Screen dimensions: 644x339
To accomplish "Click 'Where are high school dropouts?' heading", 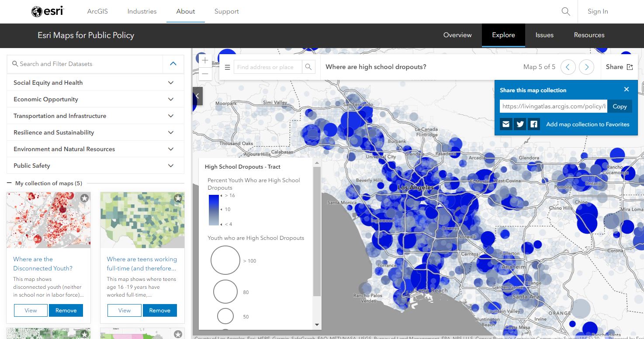I will coord(376,67).
